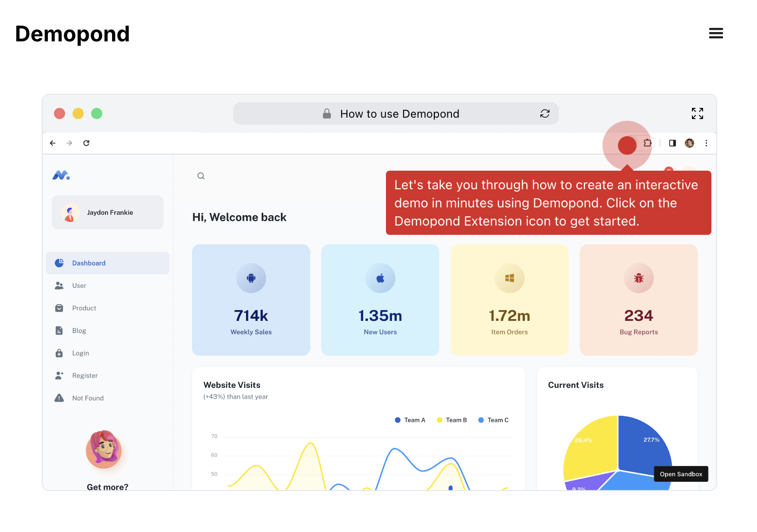Click the Get more? avatar illustration
Image resolution: width=757 pixels, height=532 pixels.
click(x=104, y=449)
